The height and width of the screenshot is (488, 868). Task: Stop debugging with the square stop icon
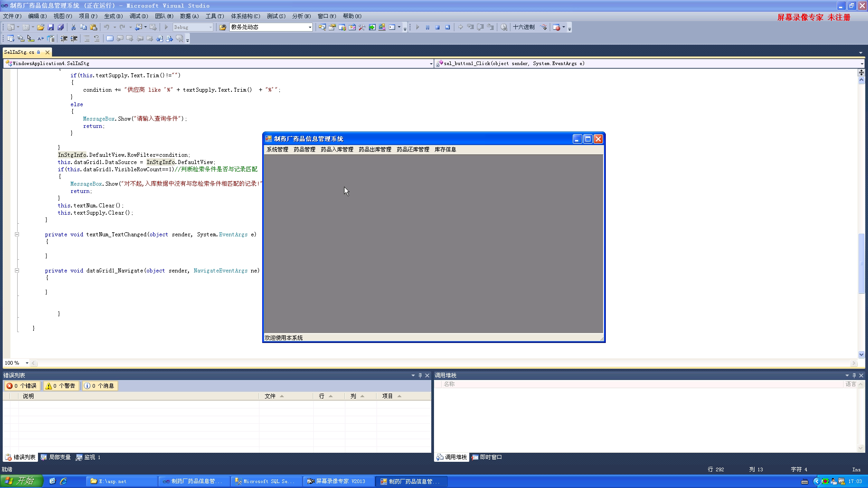click(x=437, y=27)
